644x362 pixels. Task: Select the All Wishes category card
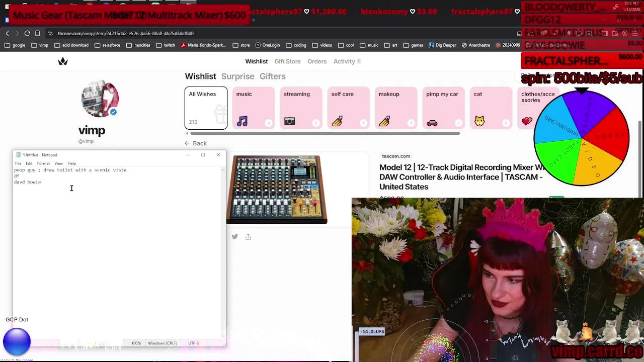[206, 108]
